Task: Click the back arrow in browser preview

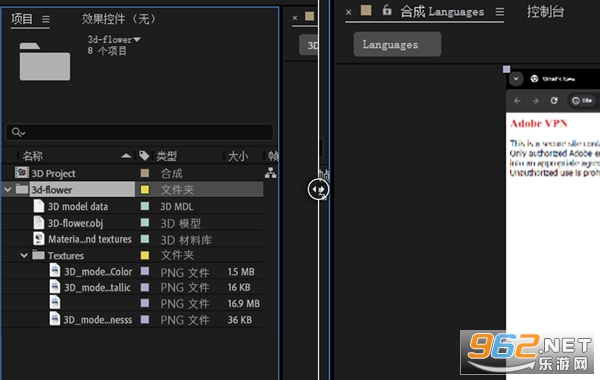Action: coord(517,101)
